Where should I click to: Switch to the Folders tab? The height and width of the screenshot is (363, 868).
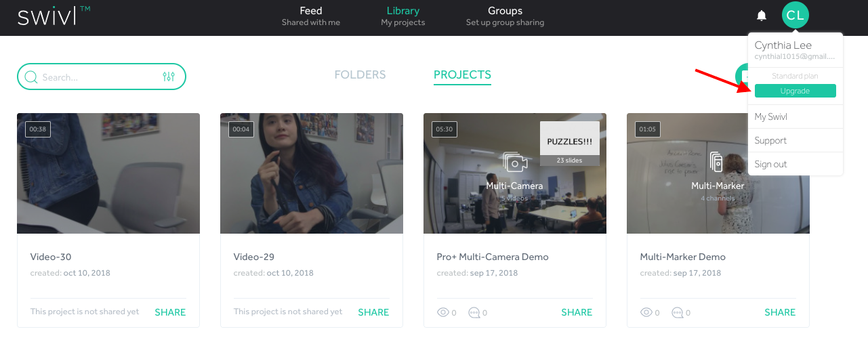tap(360, 75)
